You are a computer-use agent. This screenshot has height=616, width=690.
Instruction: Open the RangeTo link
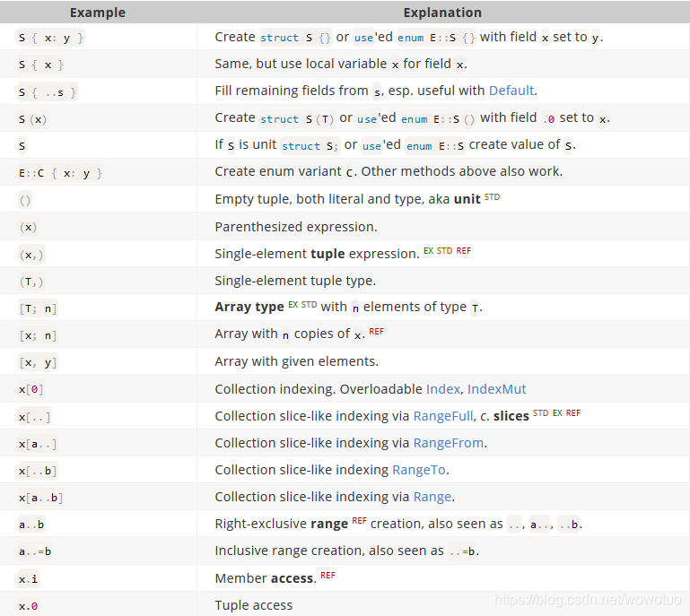[x=418, y=470]
